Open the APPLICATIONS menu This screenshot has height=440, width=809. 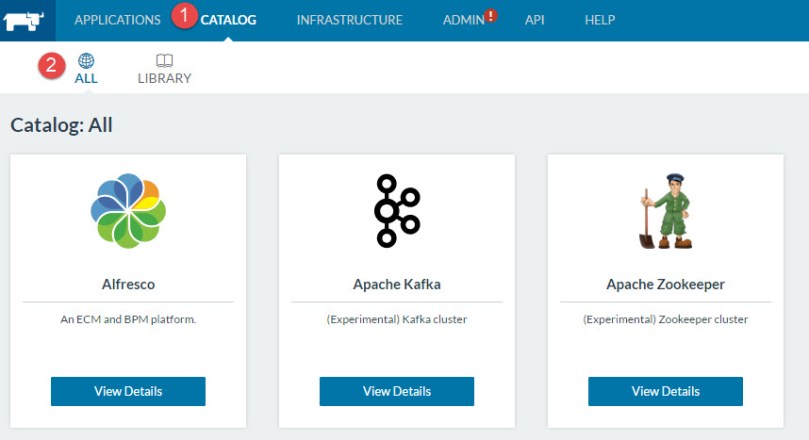click(117, 20)
